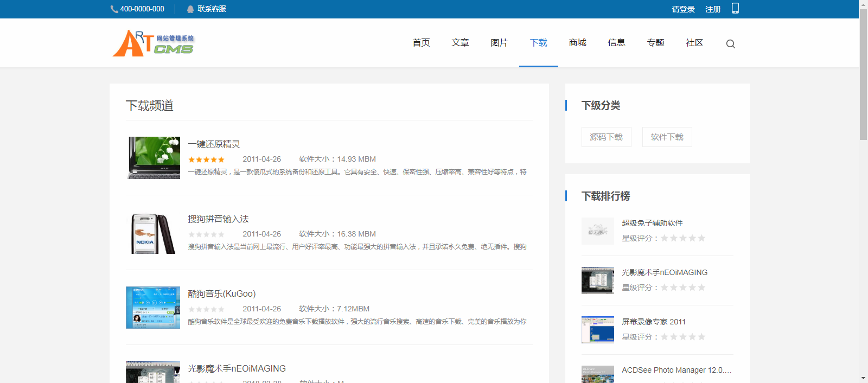Image resolution: width=868 pixels, height=383 pixels.
Task: Click the 搜狗拼音输入法 description text
Action: pos(358,247)
